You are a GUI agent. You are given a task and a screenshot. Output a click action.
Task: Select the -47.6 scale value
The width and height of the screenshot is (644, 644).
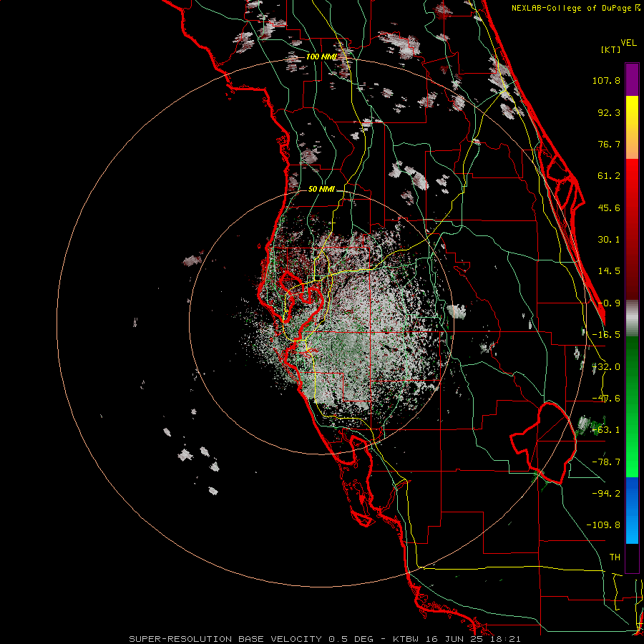[x=606, y=399]
